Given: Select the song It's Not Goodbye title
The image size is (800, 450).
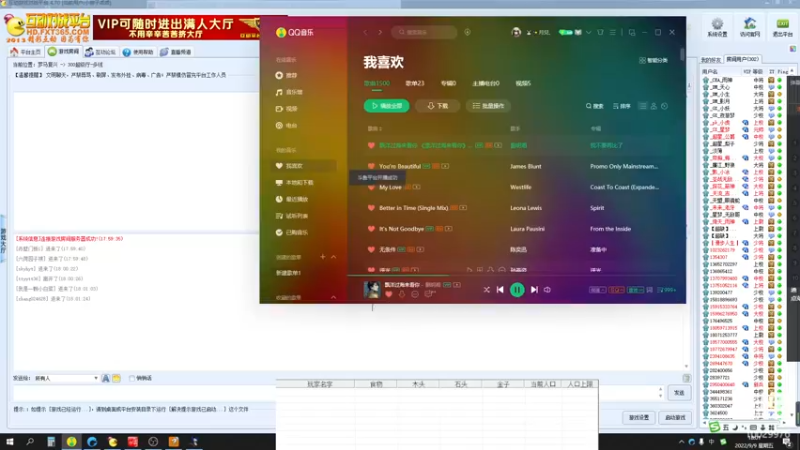Looking at the screenshot, I should 401,229.
